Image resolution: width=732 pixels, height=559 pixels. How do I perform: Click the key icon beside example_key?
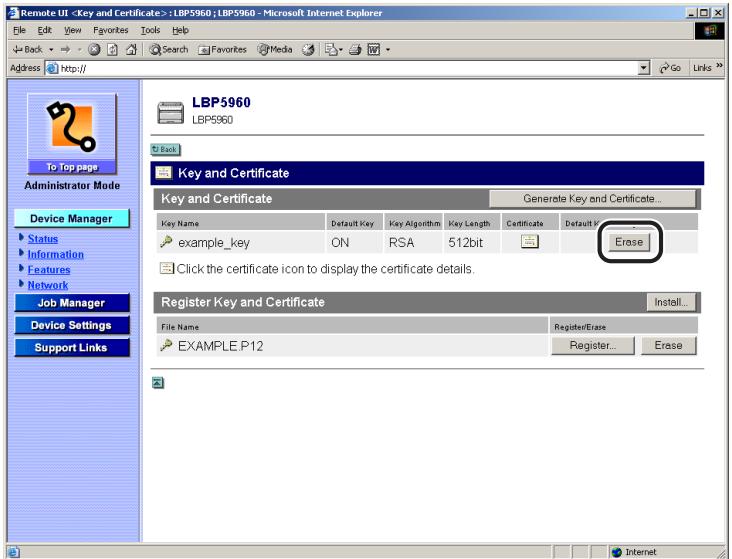coord(166,242)
